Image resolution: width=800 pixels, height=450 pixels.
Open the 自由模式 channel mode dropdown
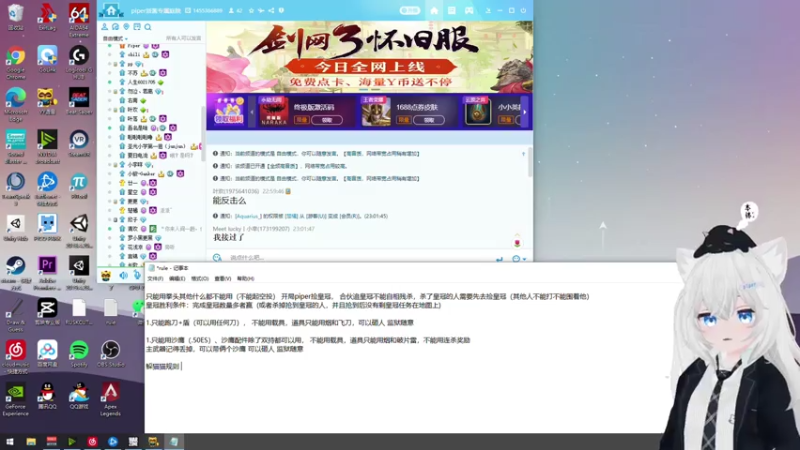click(x=115, y=39)
